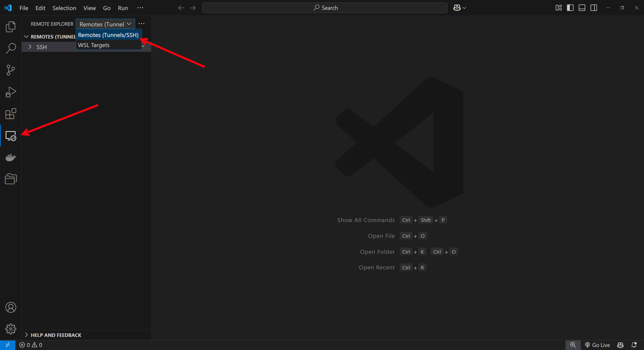This screenshot has width=644, height=350.
Task: Click Go Live in the status bar
Action: (597, 345)
